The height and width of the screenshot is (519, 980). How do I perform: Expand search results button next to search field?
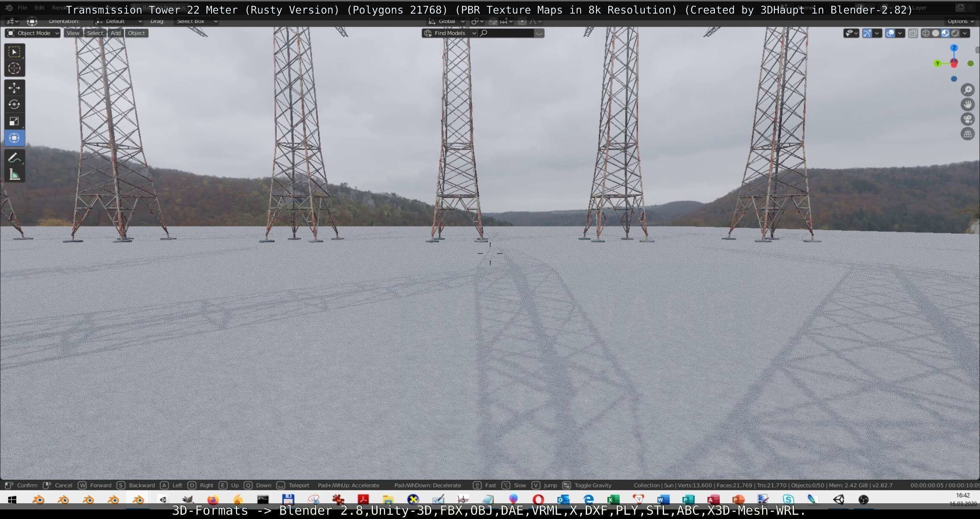pyautogui.click(x=539, y=33)
